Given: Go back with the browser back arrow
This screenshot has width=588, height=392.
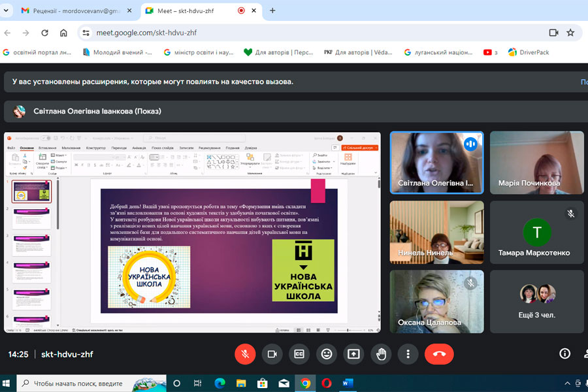Looking at the screenshot, I should click(7, 33).
